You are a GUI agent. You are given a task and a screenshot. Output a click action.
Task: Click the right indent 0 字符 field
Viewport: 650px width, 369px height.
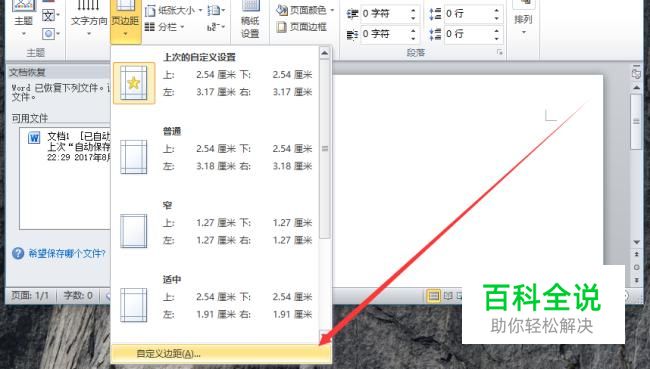[385, 34]
